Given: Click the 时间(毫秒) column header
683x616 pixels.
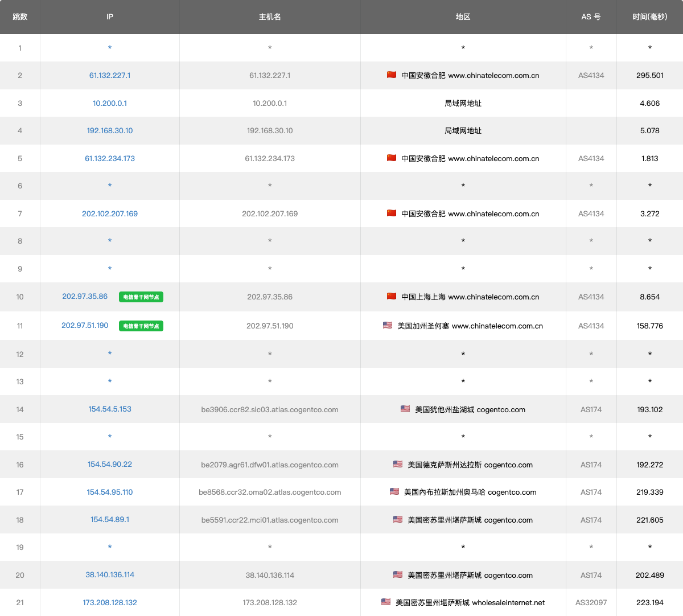Looking at the screenshot, I should point(649,17).
